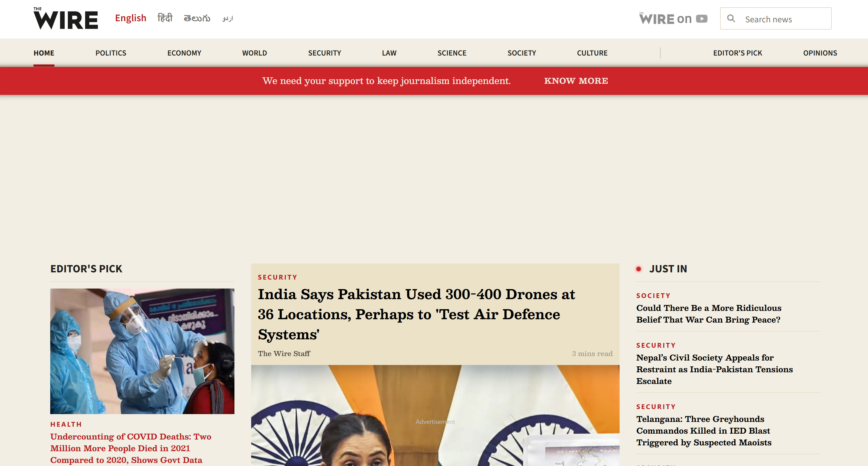Click SECURITY label above drones headline
The width and height of the screenshot is (868, 466).
(x=277, y=277)
